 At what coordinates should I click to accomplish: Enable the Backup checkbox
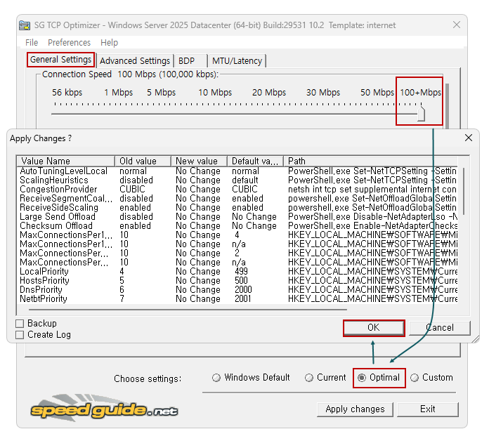[x=20, y=324]
